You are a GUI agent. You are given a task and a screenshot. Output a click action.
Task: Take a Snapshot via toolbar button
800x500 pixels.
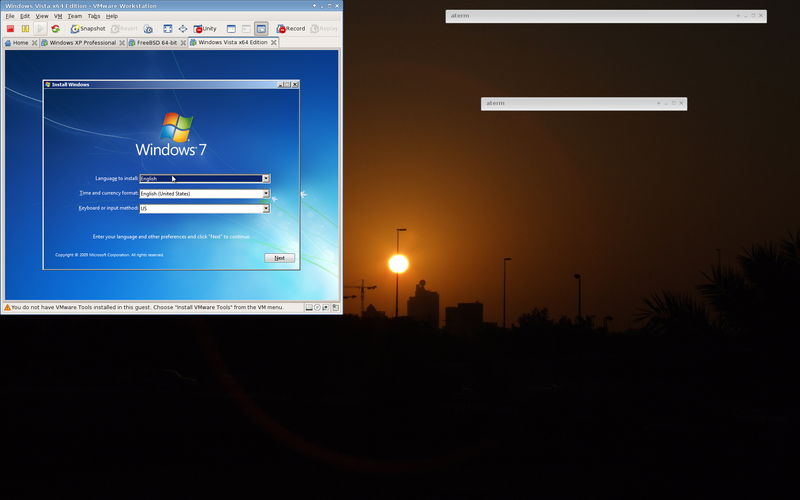coord(88,29)
